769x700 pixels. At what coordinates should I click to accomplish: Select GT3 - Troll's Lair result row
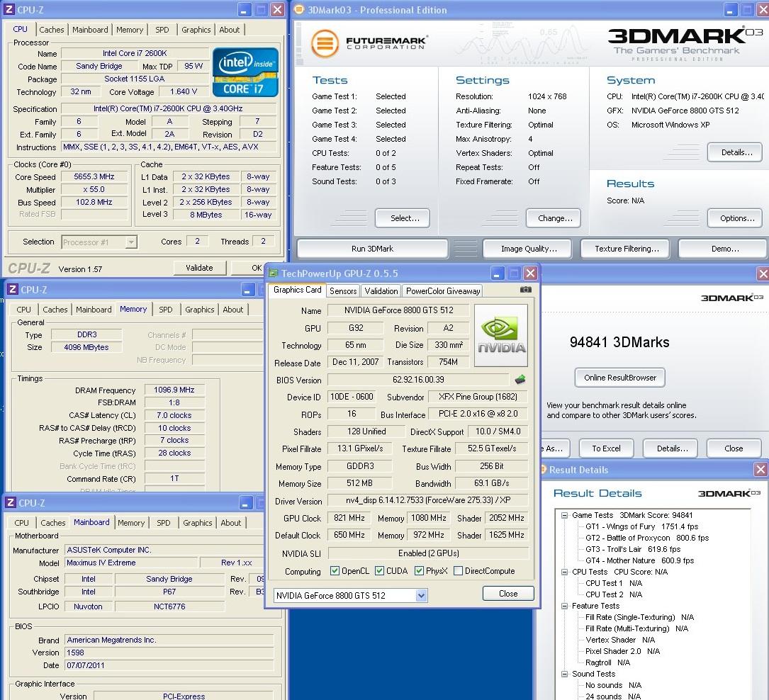pyautogui.click(x=633, y=549)
